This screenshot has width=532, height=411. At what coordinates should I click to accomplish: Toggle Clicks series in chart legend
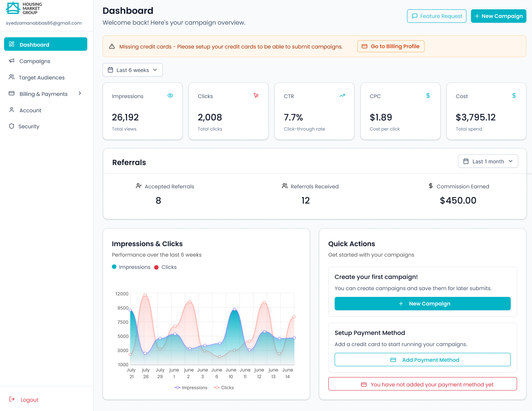(x=224, y=388)
